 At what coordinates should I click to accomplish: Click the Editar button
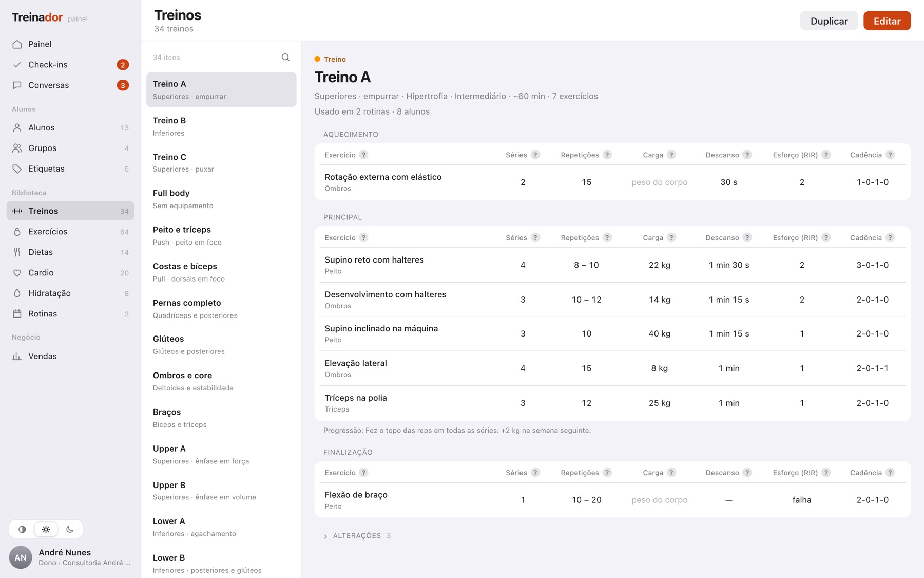coord(887,21)
